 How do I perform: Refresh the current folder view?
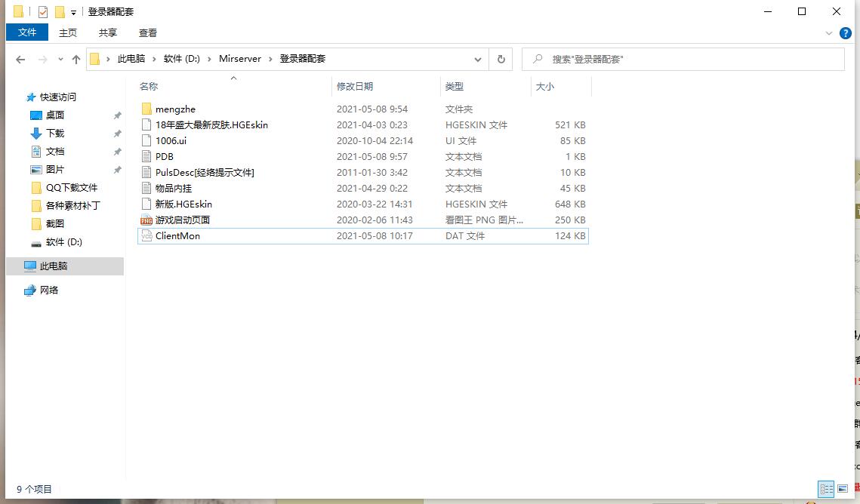[500, 59]
